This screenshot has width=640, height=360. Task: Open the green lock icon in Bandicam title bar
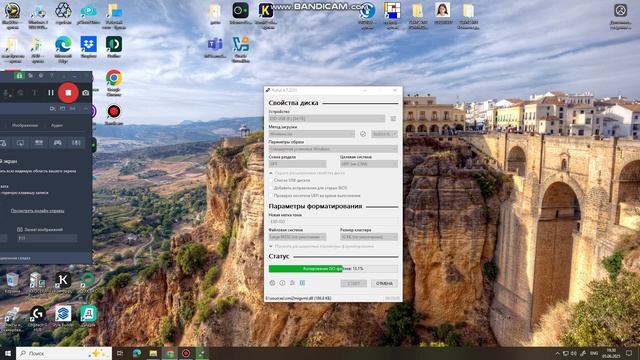tap(19, 76)
